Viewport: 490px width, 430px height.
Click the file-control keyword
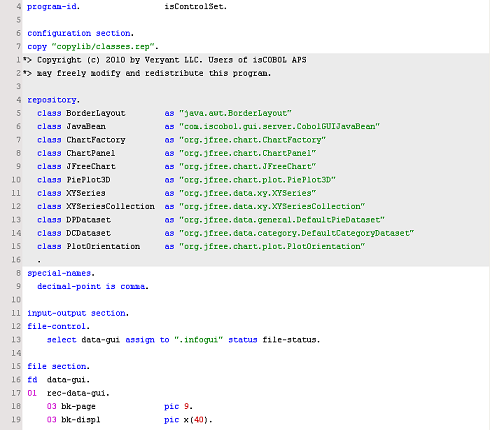(57, 327)
